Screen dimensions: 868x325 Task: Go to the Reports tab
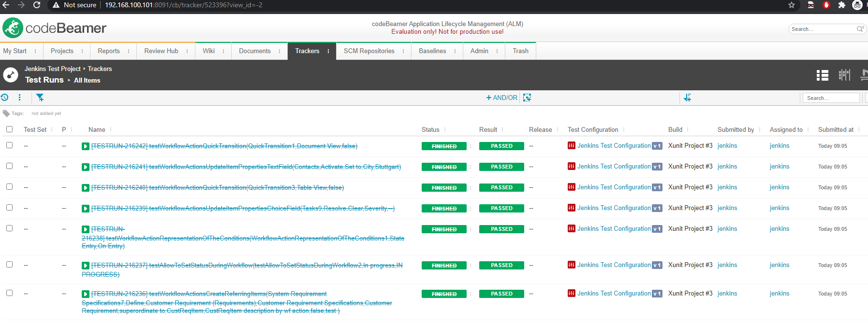(109, 51)
